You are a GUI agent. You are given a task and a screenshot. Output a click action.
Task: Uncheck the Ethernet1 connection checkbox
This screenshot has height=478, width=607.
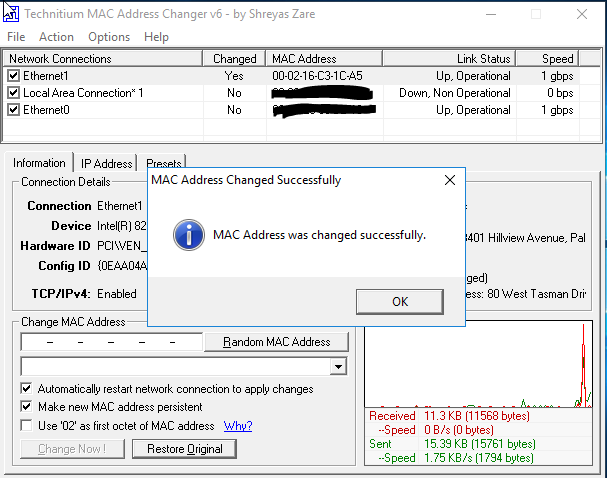click(x=14, y=75)
